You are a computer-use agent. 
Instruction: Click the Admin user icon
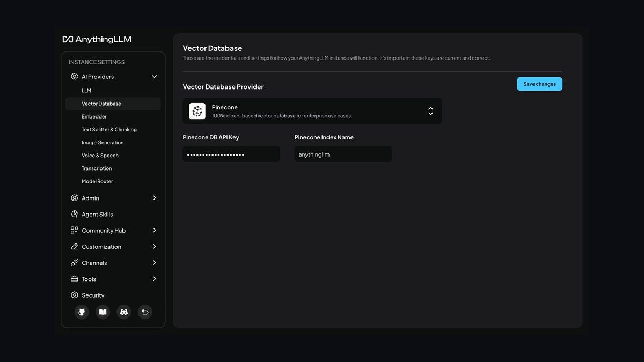[x=75, y=198]
